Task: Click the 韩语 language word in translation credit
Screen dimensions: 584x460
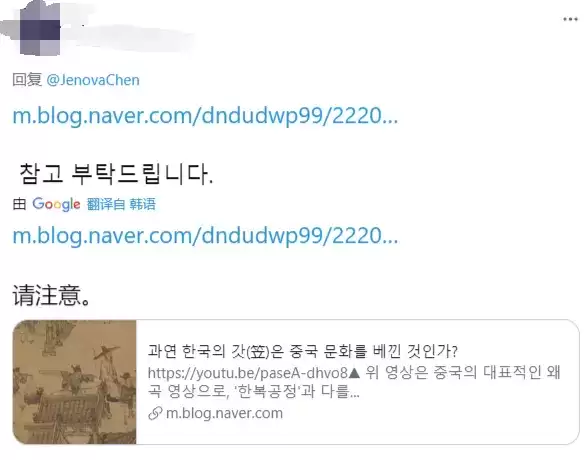Action: click(x=142, y=204)
